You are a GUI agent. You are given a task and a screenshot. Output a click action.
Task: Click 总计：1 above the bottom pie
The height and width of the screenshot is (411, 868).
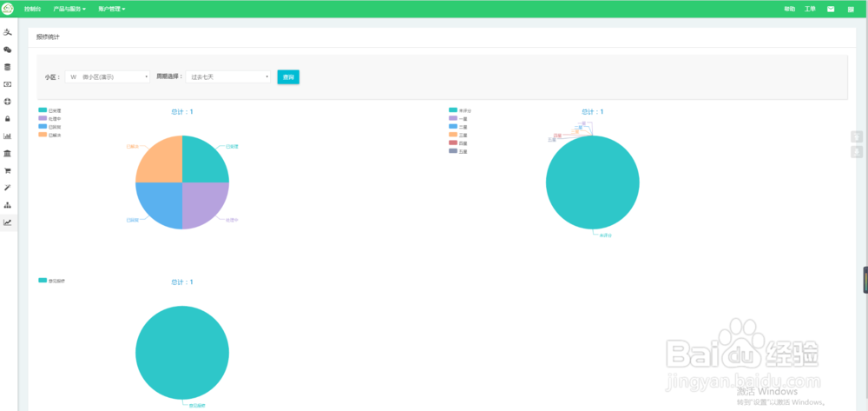[x=182, y=282]
